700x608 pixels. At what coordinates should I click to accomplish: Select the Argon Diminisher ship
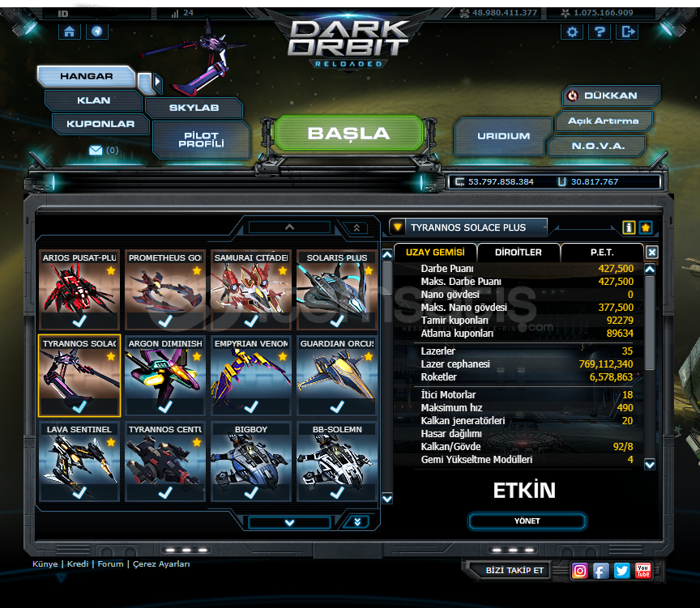[x=165, y=376]
